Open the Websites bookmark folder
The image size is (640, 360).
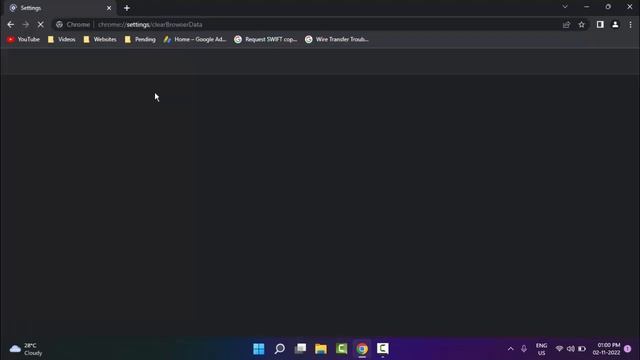coord(100,39)
